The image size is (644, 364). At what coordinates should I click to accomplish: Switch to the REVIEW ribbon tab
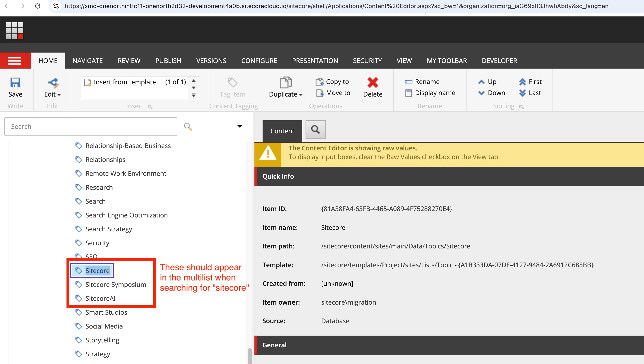tap(129, 60)
